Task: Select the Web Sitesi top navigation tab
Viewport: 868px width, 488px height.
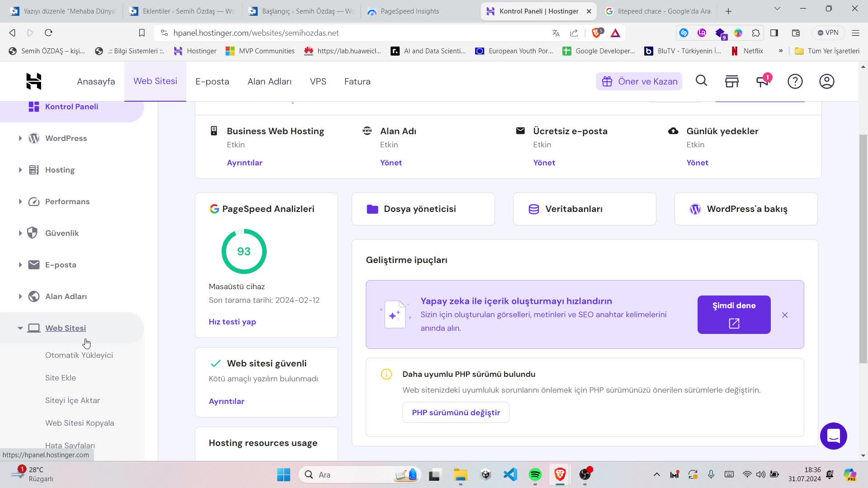Action: tap(156, 81)
